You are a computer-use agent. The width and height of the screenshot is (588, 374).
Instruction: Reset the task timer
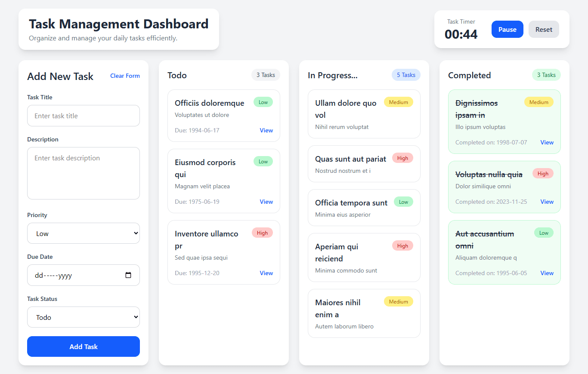click(x=544, y=29)
